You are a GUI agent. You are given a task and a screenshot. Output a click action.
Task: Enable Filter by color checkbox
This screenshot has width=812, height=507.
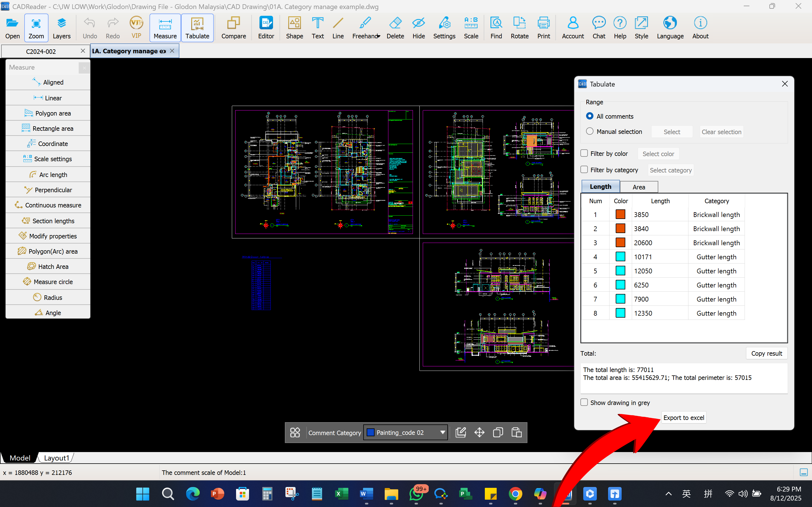click(x=584, y=153)
